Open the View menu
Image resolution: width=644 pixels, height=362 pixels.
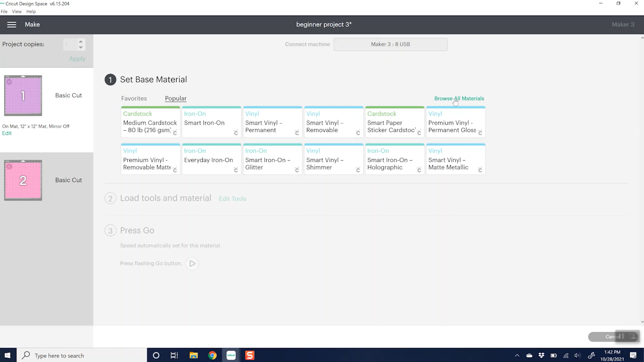pyautogui.click(x=17, y=12)
